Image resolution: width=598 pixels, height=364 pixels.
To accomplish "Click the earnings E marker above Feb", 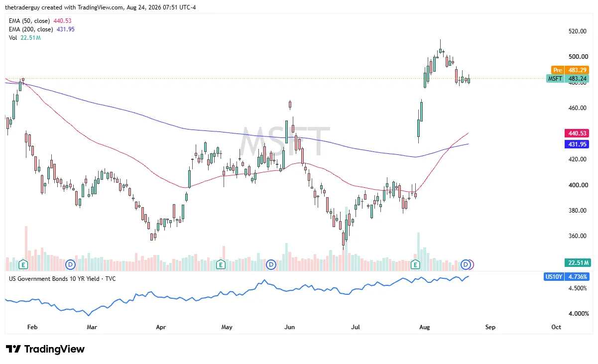I will 23,264.
